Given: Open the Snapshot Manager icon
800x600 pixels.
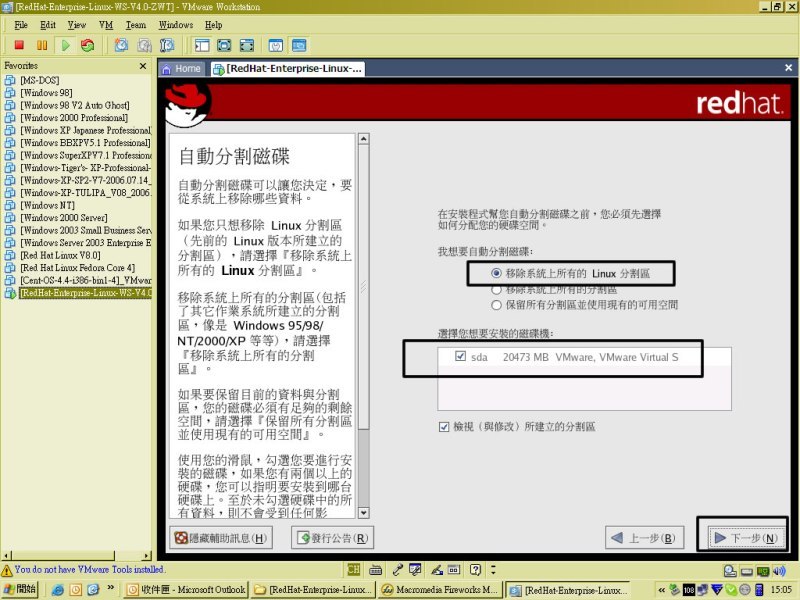Looking at the screenshot, I should pos(167,45).
